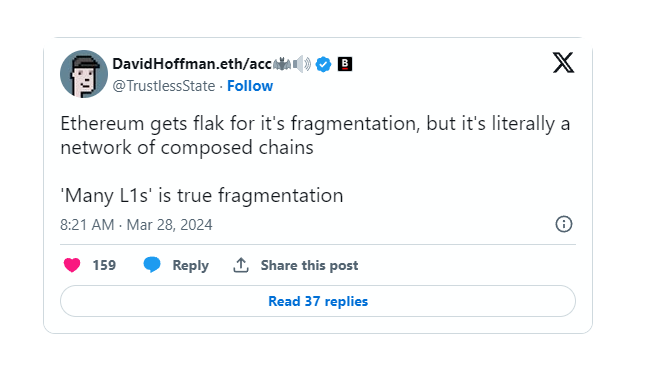Click the DavidHoffman.eth/acc display name
Viewport: 658px width, 367px height.
(192, 64)
